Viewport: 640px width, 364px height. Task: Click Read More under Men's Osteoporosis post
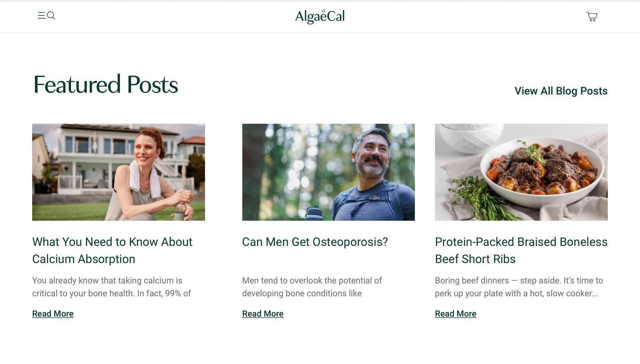(x=263, y=314)
